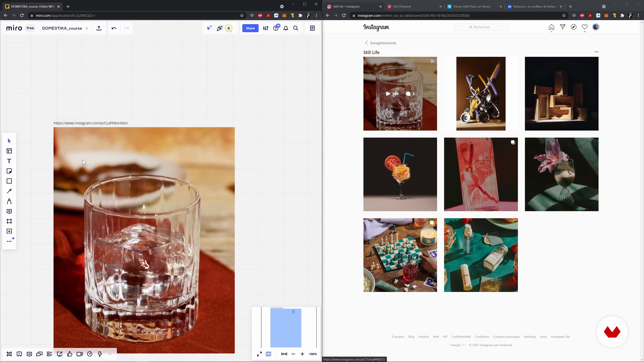Search the Miro board
Image resolution: width=644 pixels, height=362 pixels.
tap(296, 28)
